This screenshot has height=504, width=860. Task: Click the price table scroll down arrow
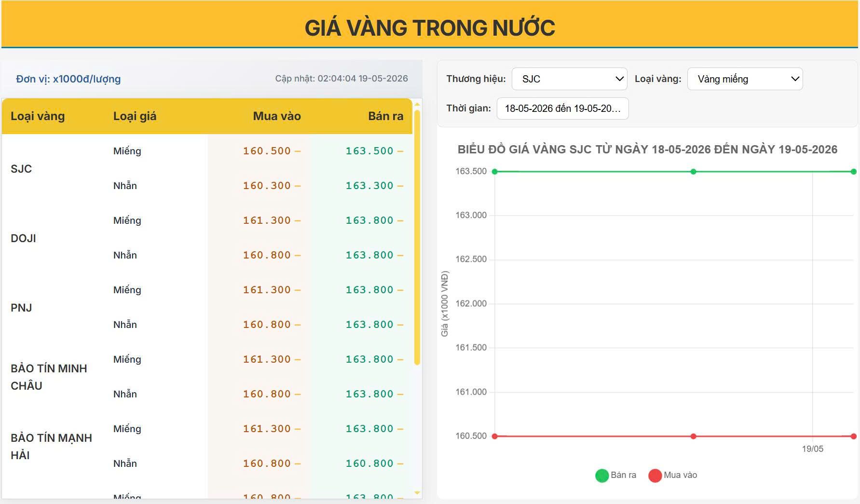pos(417,493)
